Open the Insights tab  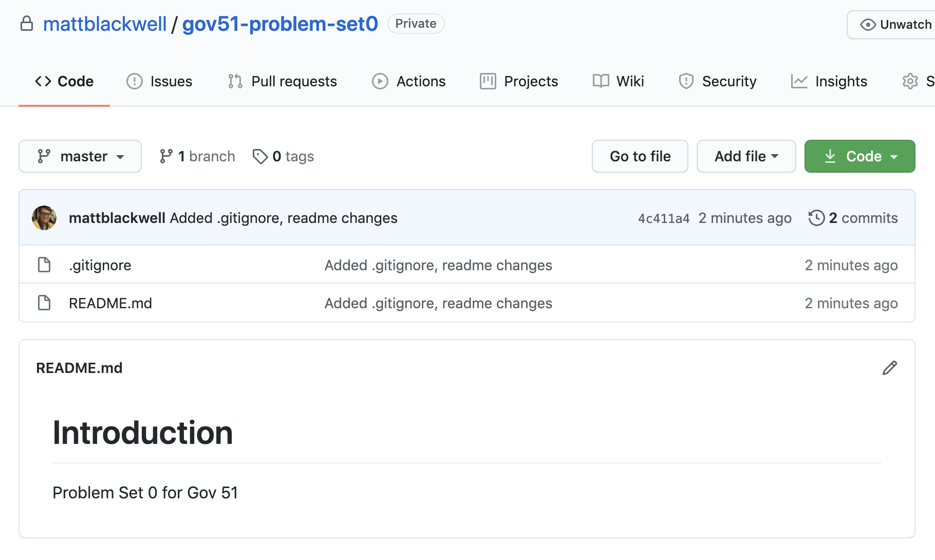pos(829,81)
